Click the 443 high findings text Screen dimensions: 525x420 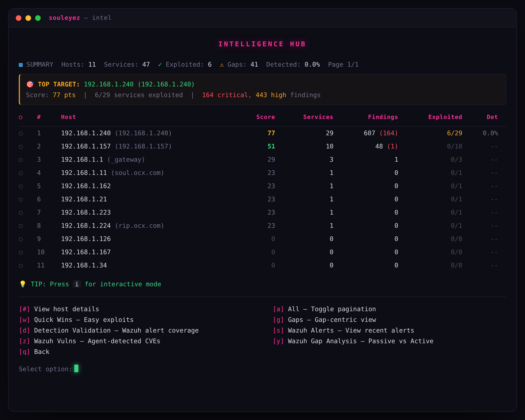[271, 95]
